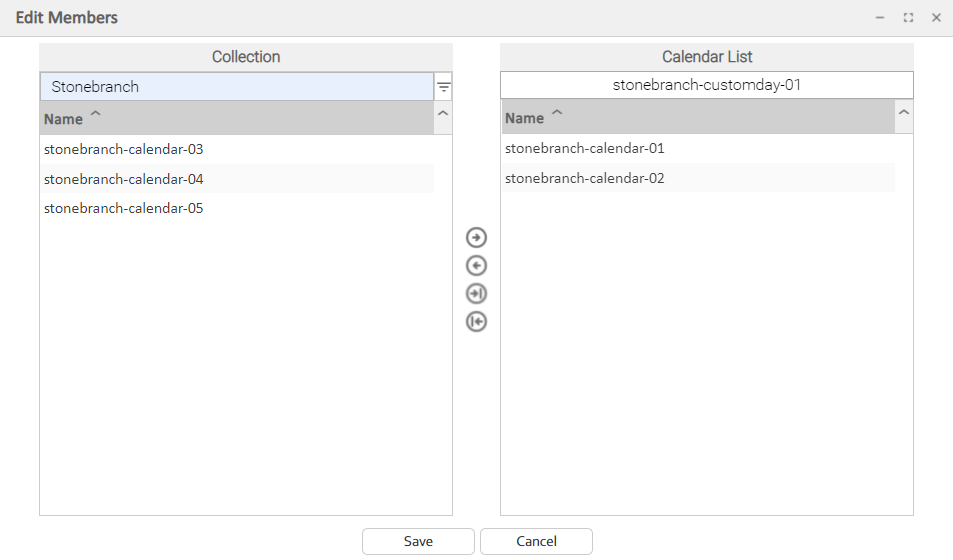Screen dimensions: 953x560
Task: Click the move selected right arrow icon
Action: [x=476, y=238]
